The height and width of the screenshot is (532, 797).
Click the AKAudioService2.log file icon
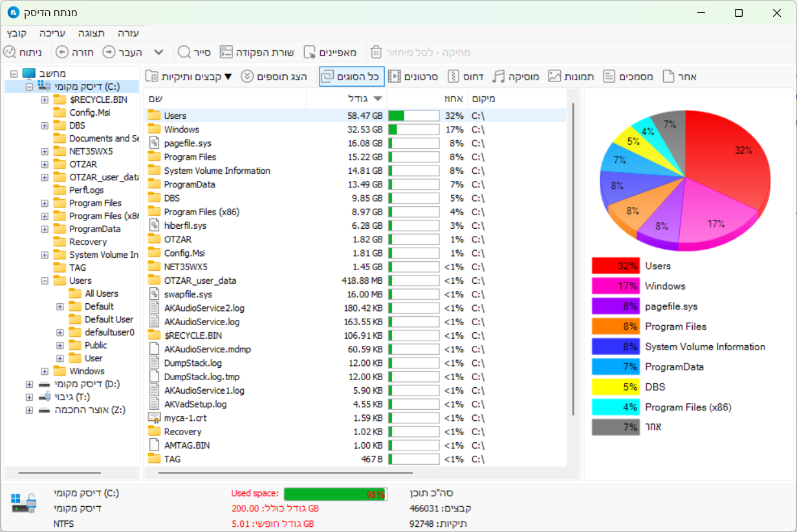coord(154,308)
